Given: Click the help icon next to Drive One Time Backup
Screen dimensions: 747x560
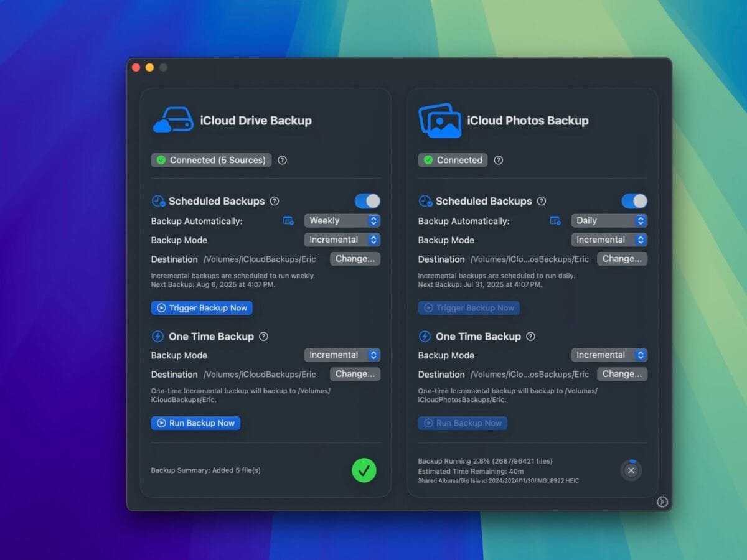Looking at the screenshot, I should point(263,336).
